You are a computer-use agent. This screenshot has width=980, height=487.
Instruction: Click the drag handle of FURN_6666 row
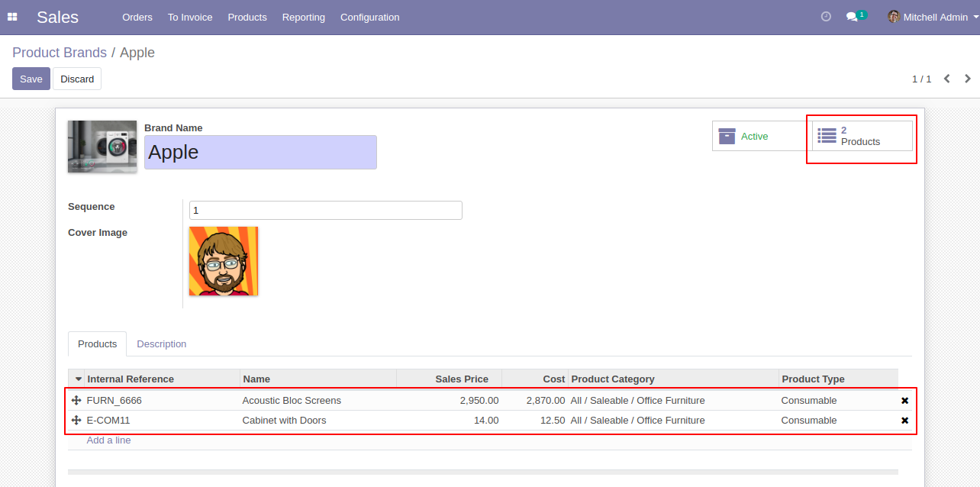(x=76, y=400)
